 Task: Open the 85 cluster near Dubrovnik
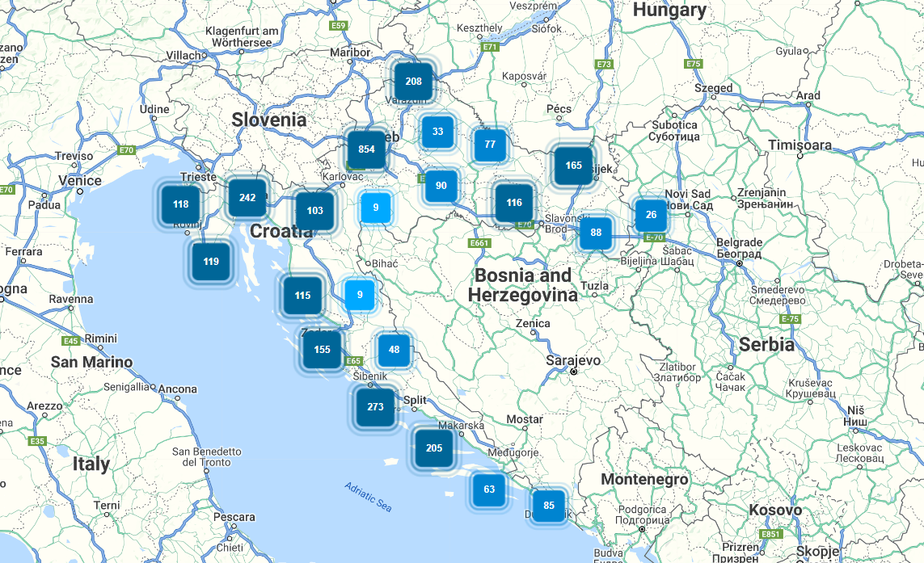(x=549, y=506)
